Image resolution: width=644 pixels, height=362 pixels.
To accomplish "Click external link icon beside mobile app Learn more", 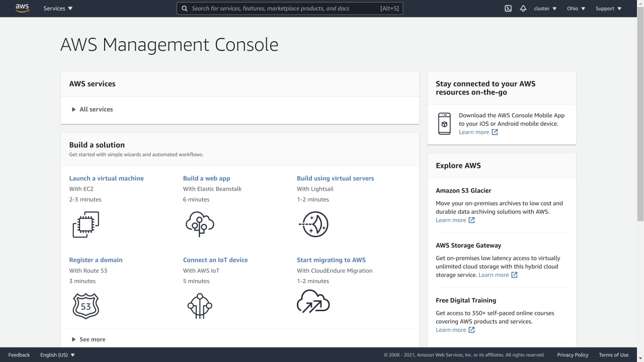I will (495, 132).
